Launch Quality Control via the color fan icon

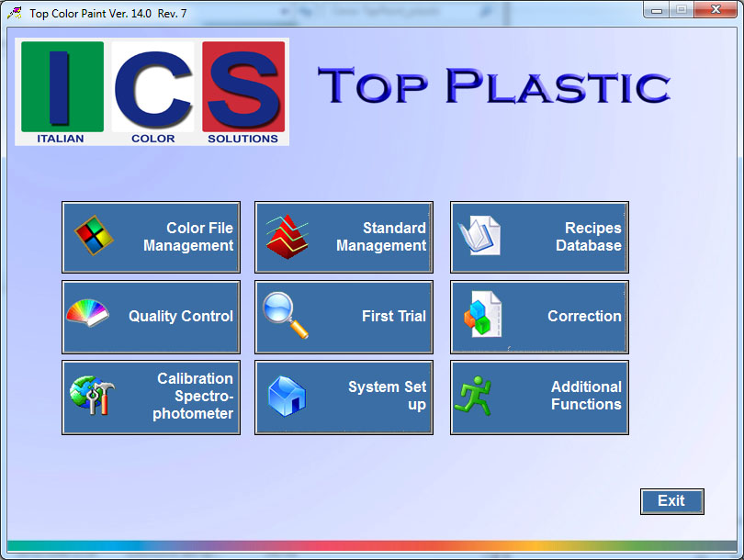click(x=87, y=313)
